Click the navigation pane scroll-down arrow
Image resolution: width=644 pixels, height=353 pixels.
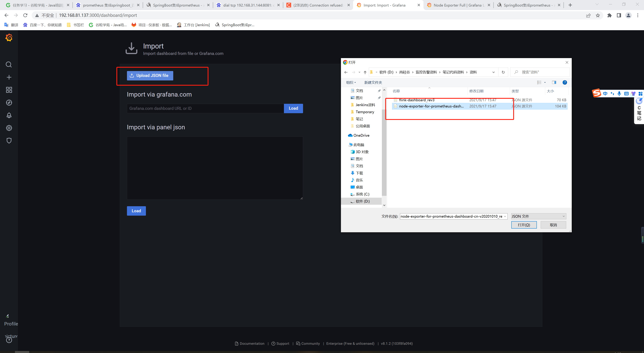tap(384, 205)
